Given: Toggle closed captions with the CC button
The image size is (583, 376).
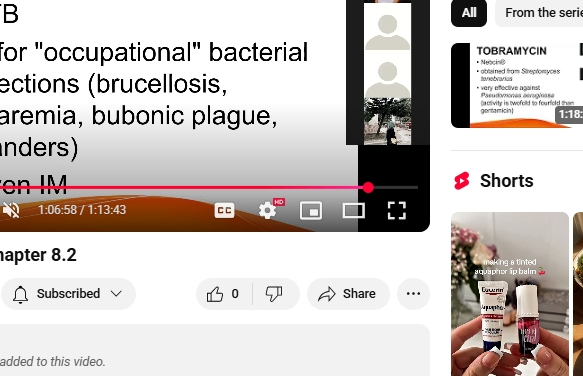Looking at the screenshot, I should 225,211.
